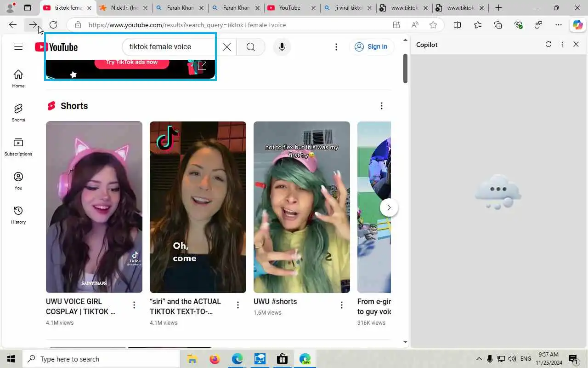Reload the current YouTube page
Screen dimensions: 588x368
click(x=53, y=25)
